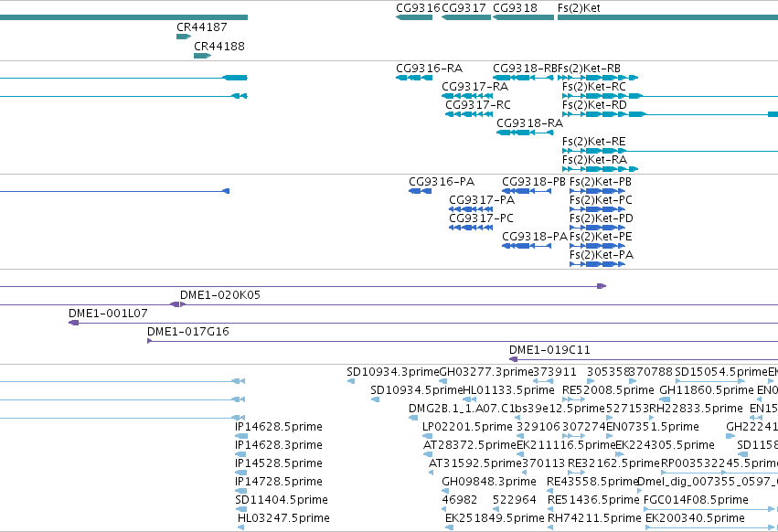Select EST IP14728.5prime
This screenshot has width=778, height=532.
pyautogui.click(x=240, y=491)
